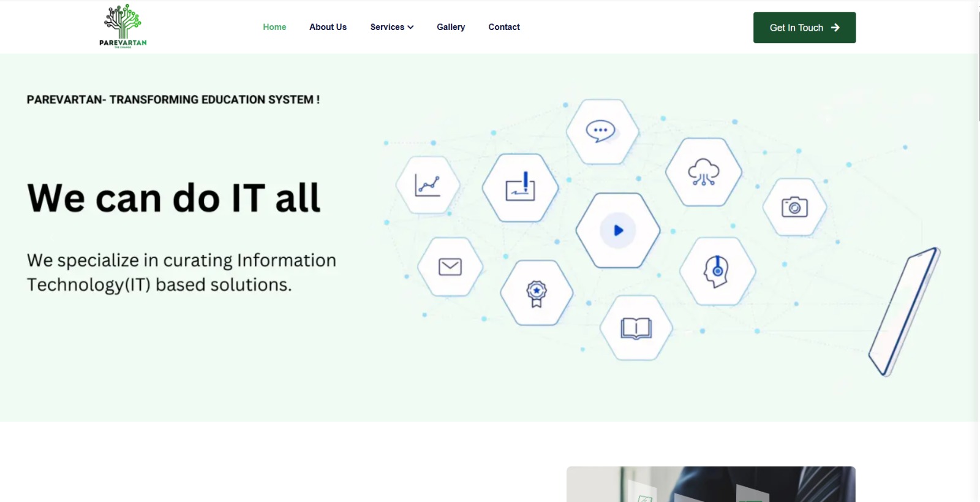980x502 pixels.
Task: Click the arrow in Get In Touch
Action: 835,28
